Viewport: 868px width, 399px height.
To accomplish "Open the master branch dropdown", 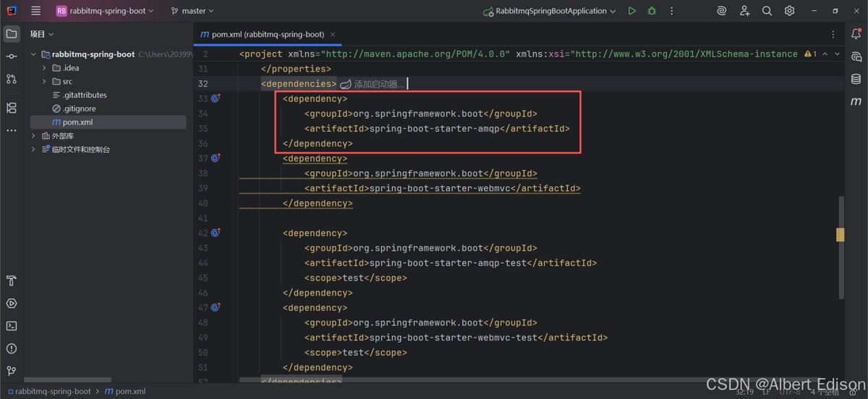I will click(192, 11).
